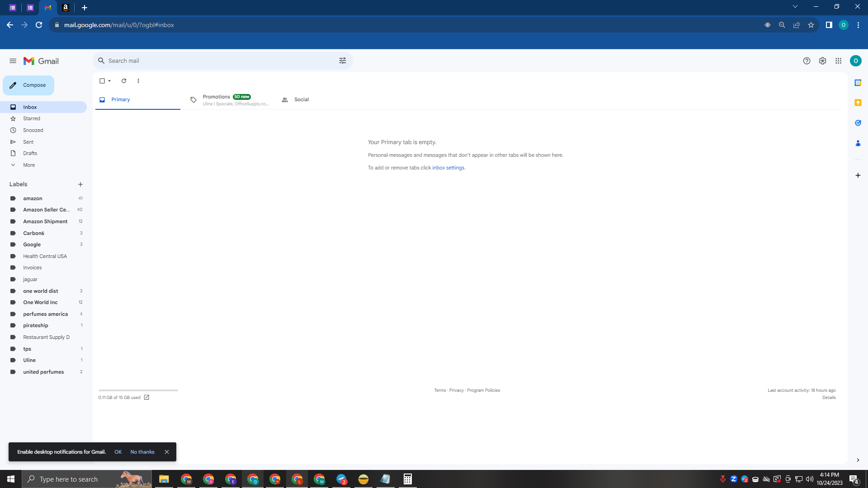
Task: Open Google Calendar in the side panel
Action: [x=858, y=83]
